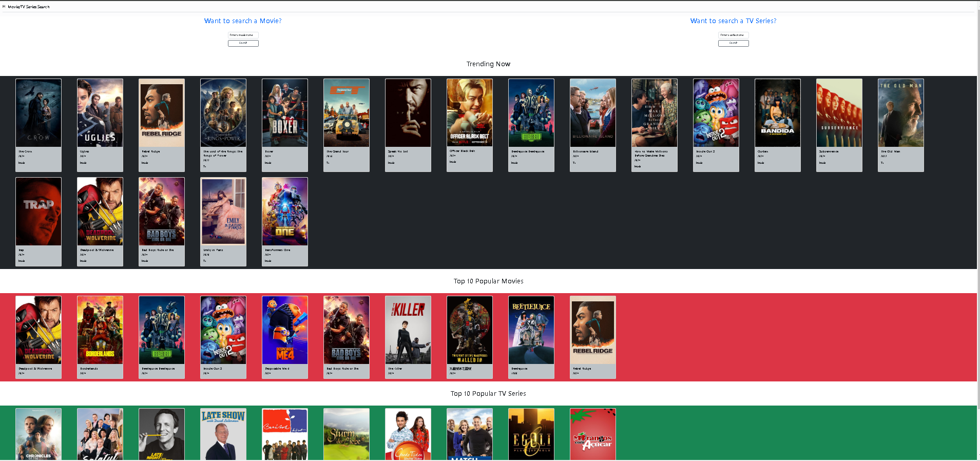The width and height of the screenshot is (980, 461).
Task: Select the Despicable Me 4 poster
Action: click(285, 330)
